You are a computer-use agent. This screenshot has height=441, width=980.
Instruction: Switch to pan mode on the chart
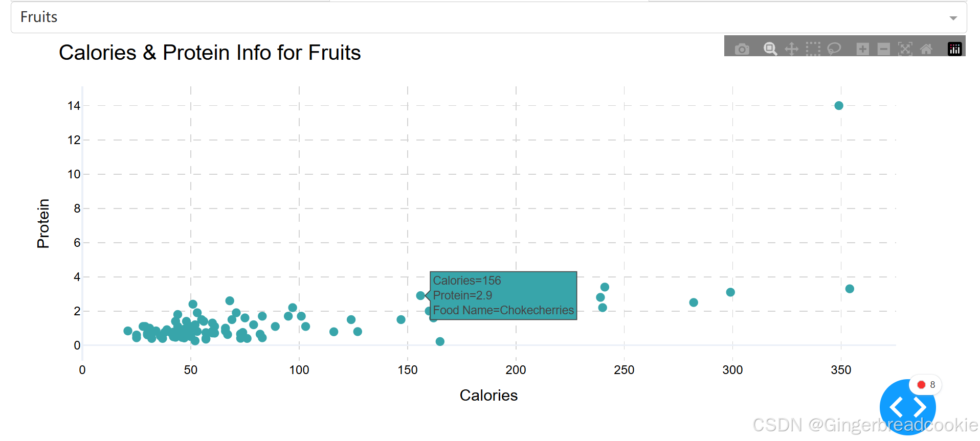(x=792, y=49)
